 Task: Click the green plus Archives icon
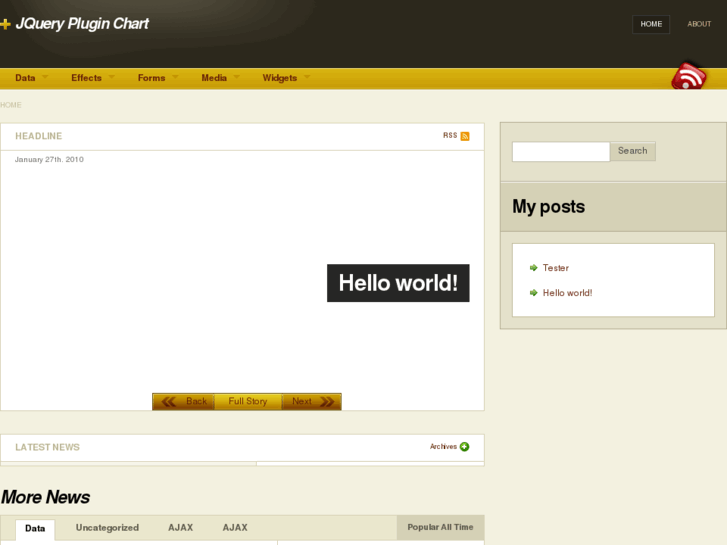click(464, 447)
